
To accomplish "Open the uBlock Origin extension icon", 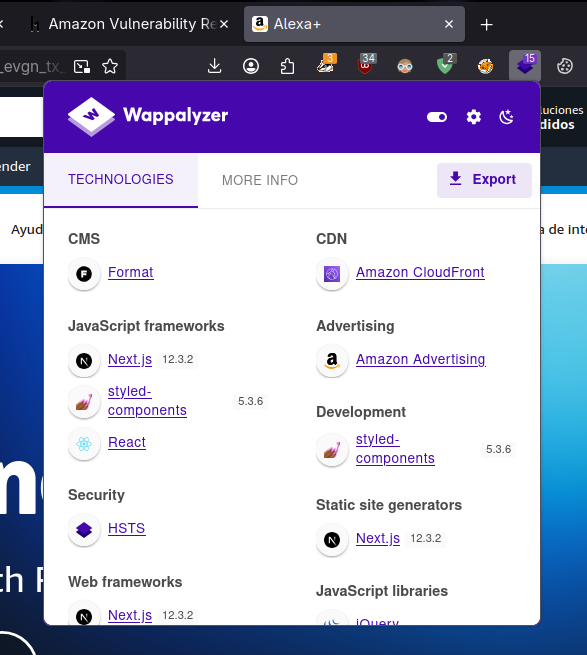I will tap(365, 66).
